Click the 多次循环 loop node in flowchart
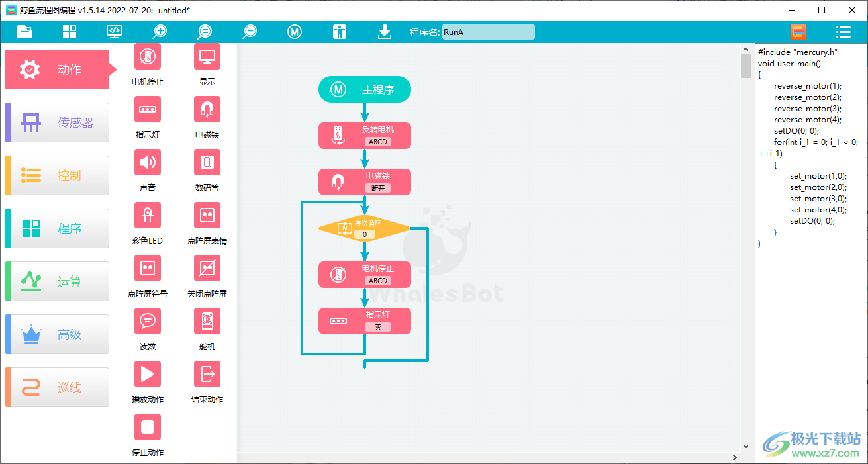 tap(364, 228)
